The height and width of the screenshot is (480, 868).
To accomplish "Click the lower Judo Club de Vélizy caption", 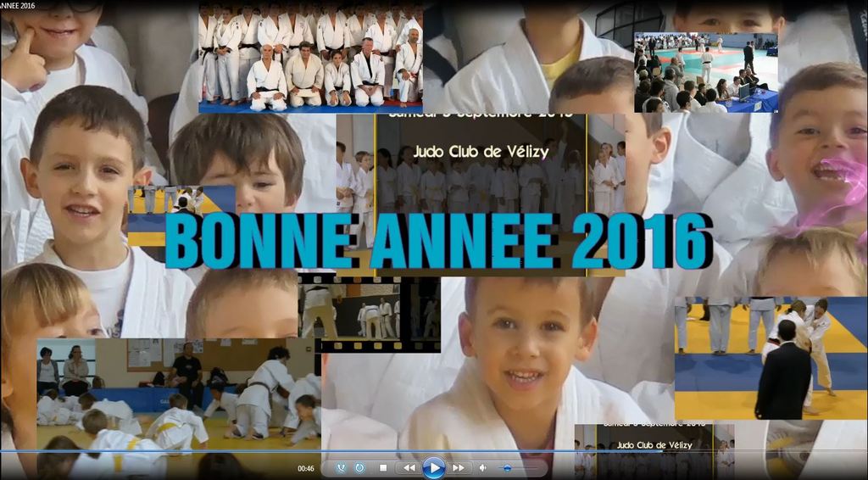I will pos(650,444).
